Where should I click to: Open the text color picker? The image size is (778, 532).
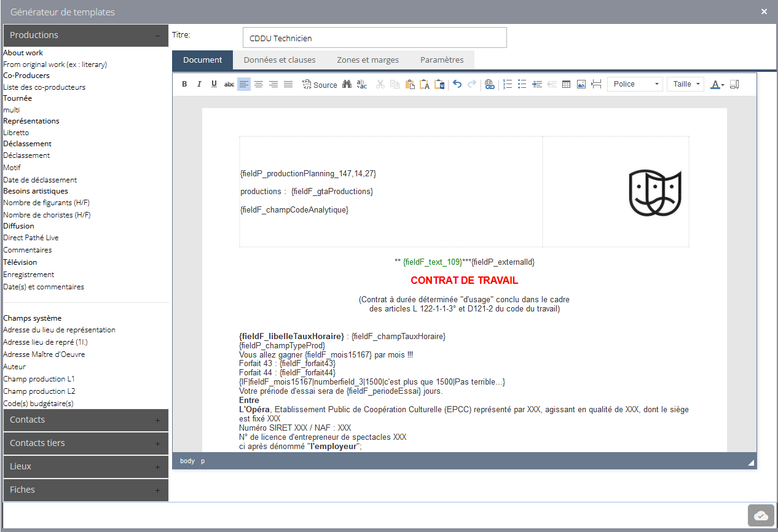tap(717, 84)
